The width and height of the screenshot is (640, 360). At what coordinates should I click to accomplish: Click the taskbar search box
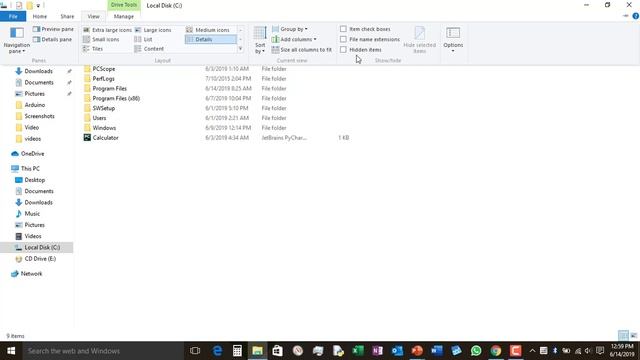point(103,351)
